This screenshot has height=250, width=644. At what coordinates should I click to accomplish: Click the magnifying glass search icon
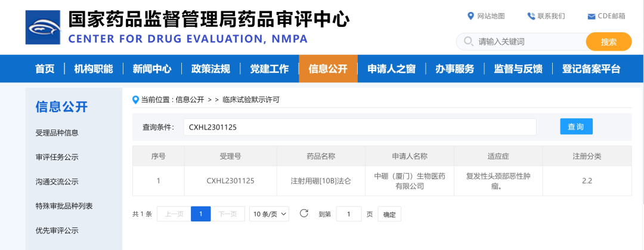[468, 42]
